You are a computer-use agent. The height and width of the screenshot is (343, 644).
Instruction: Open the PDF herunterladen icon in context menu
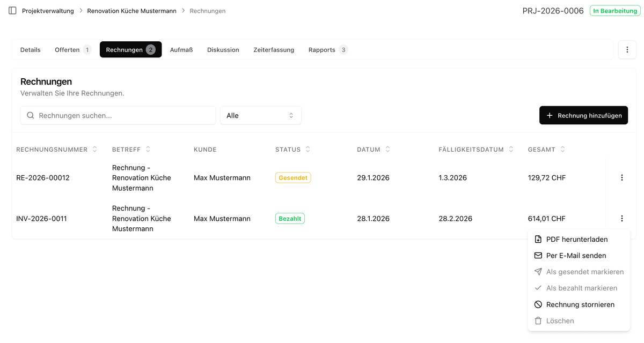(x=538, y=239)
